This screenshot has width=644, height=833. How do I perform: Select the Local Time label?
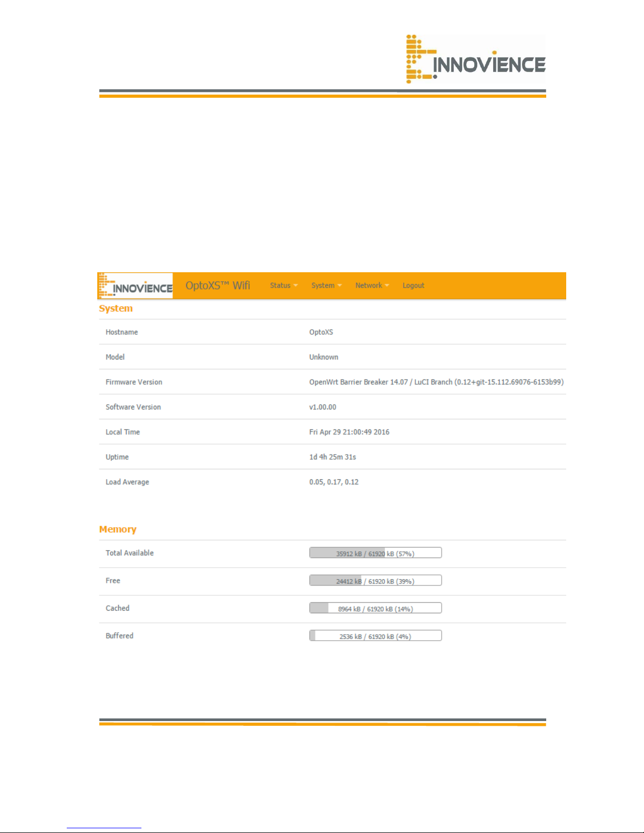coord(122,432)
